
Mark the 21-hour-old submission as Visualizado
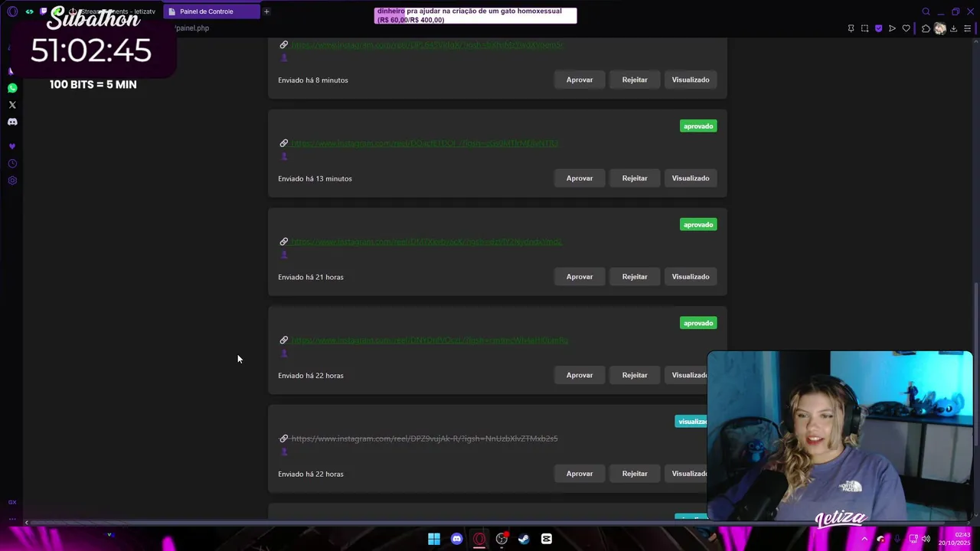tap(691, 277)
